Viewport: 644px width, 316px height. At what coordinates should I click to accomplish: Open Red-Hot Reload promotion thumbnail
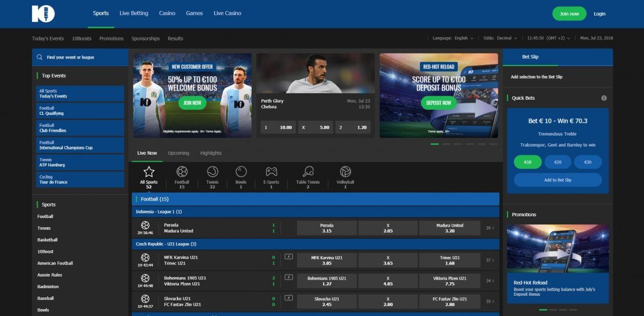[x=558, y=248]
